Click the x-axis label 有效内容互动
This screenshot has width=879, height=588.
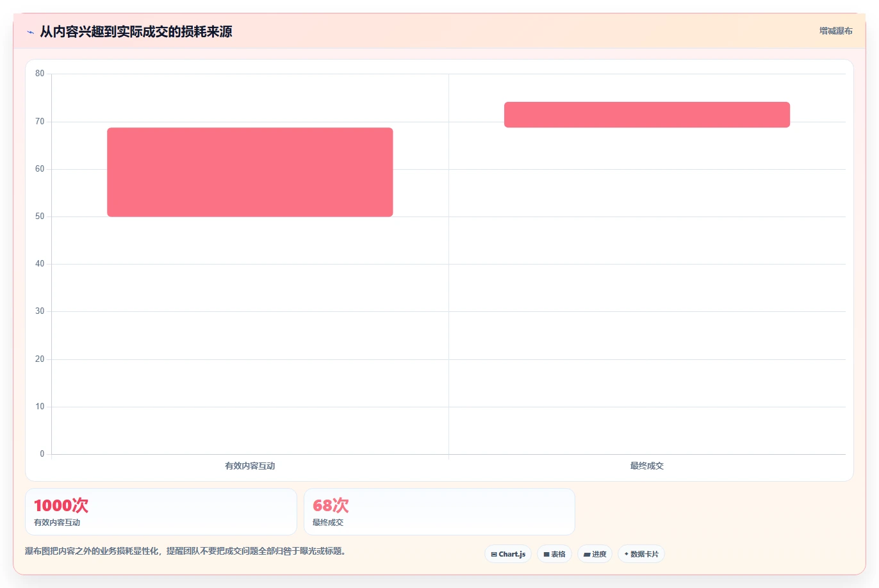[250, 466]
